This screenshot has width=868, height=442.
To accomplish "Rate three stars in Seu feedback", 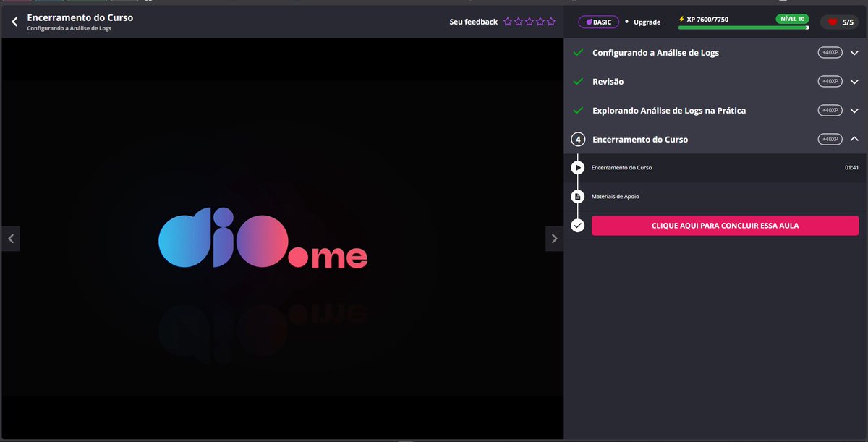I will click(529, 22).
